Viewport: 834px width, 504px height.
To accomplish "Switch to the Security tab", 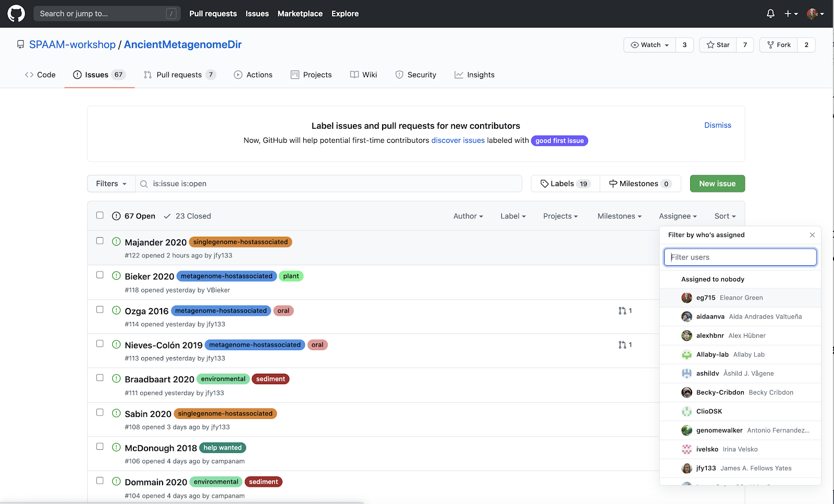I will pos(415,75).
